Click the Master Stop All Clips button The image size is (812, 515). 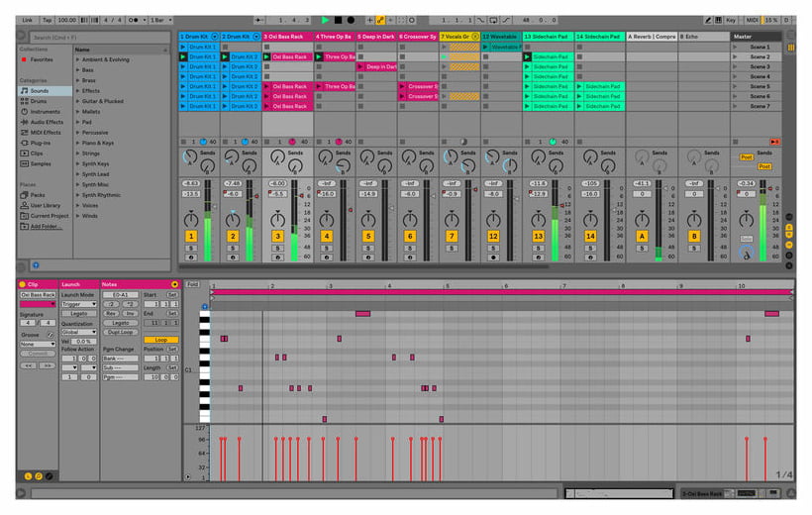(735, 142)
